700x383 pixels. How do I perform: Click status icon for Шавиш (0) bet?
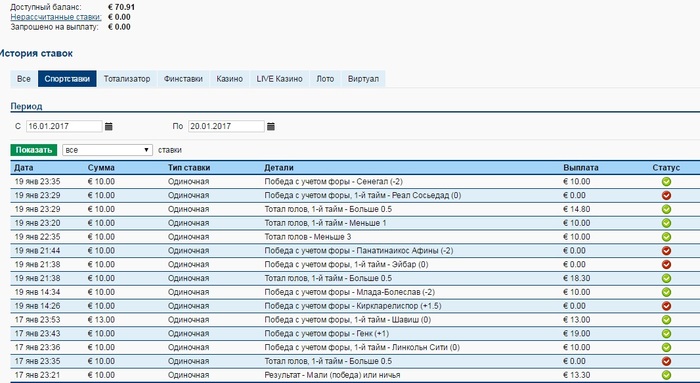pyautogui.click(x=666, y=320)
